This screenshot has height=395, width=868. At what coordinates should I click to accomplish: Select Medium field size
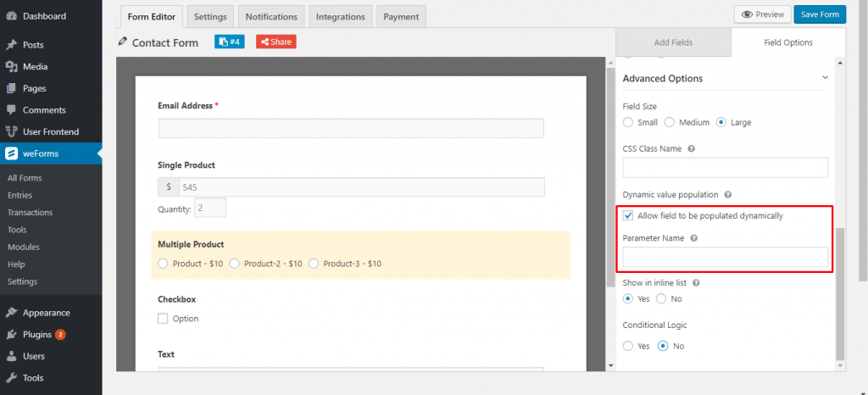(670, 122)
